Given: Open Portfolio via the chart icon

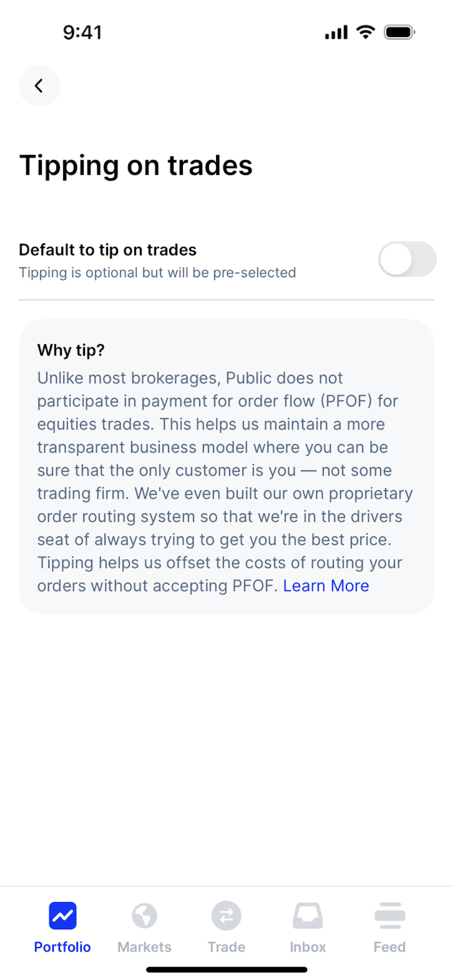Looking at the screenshot, I should pyautogui.click(x=63, y=915).
